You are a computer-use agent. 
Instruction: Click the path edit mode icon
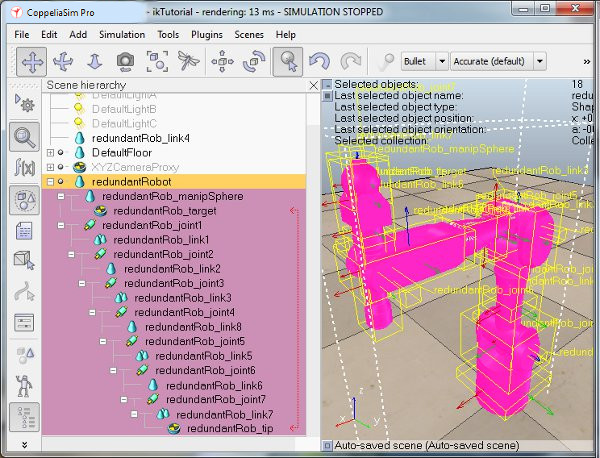coord(24,292)
